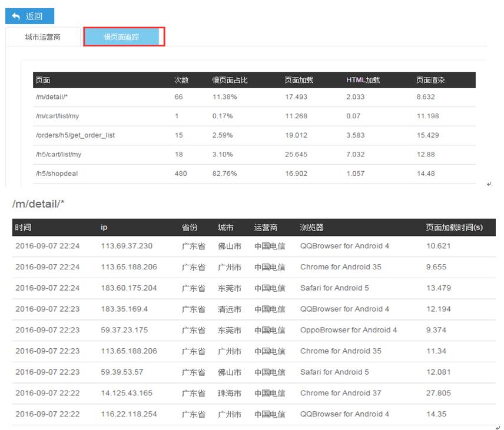Click the 慢页面占比 column header
Viewport: 504px width, 430px height.
tap(230, 80)
